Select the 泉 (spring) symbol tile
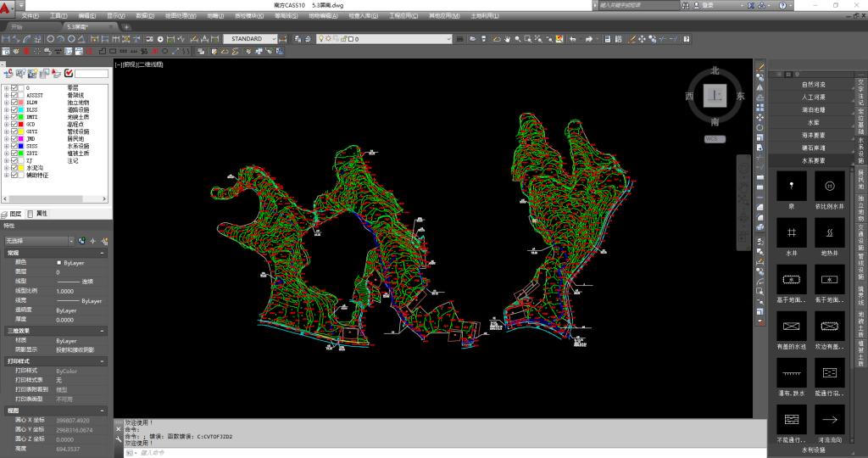This screenshot has height=458, width=868. click(x=791, y=186)
